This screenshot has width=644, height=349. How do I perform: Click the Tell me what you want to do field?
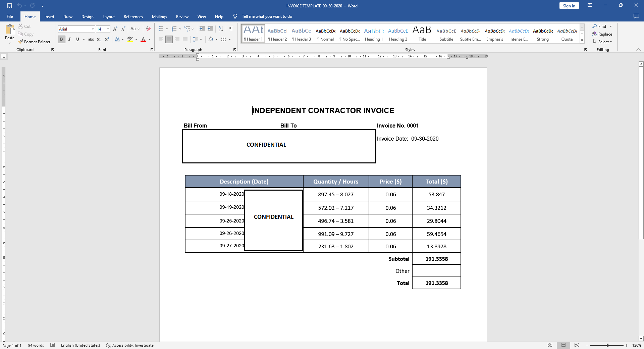pyautogui.click(x=267, y=16)
